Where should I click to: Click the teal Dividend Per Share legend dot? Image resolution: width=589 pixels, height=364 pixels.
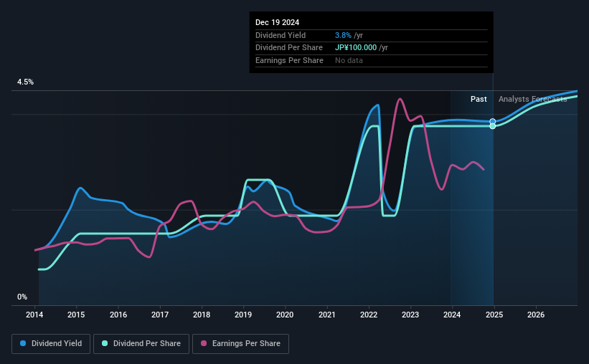coord(105,343)
